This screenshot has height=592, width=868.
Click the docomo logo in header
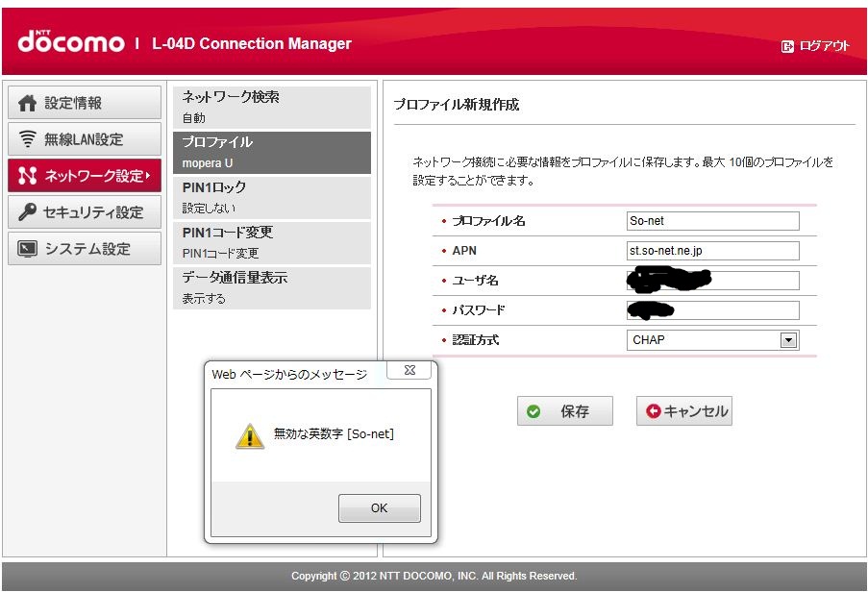(71, 41)
